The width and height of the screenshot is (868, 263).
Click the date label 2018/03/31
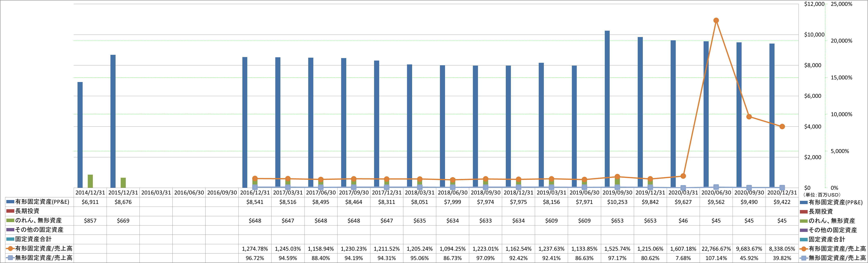[x=420, y=193]
